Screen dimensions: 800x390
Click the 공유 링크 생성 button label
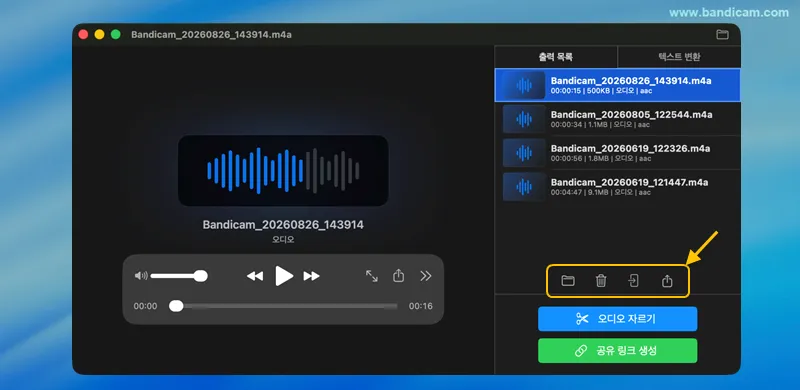tap(626, 351)
